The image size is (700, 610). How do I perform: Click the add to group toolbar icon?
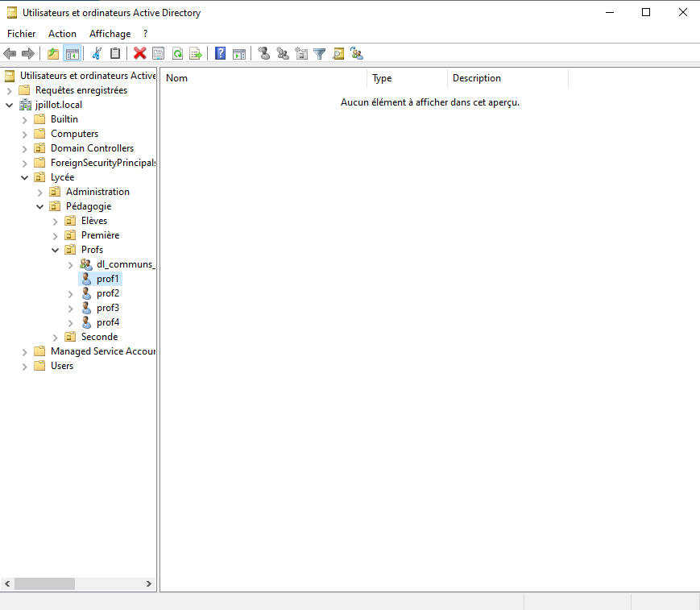pos(357,54)
